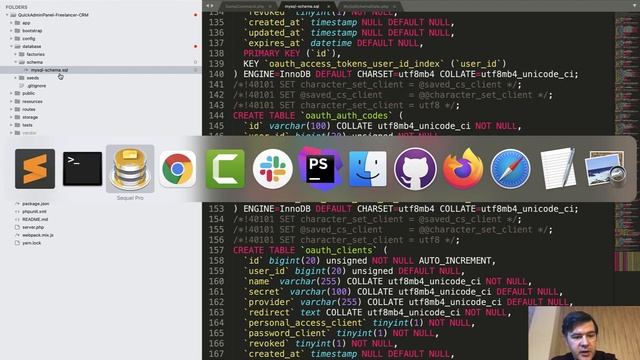
Task: Open package.json in the sidebar
Action: 36,203
